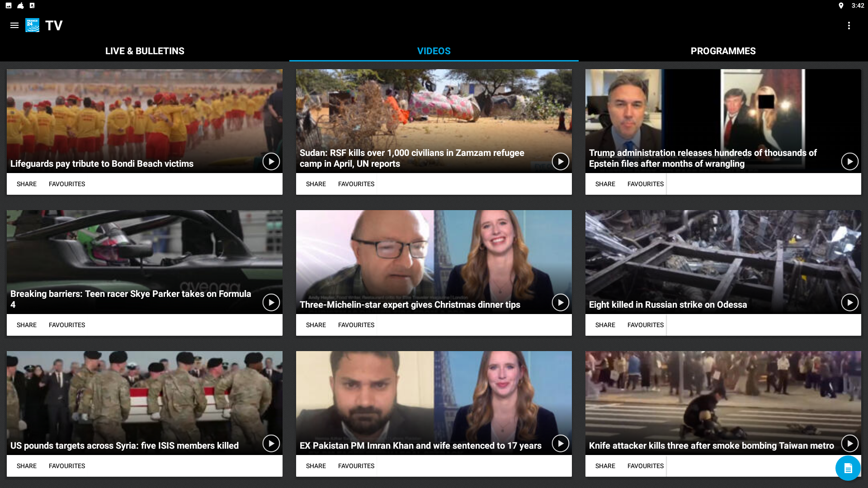Add the Sudan RSF video to favourites
The width and height of the screenshot is (868, 488).
(x=356, y=184)
